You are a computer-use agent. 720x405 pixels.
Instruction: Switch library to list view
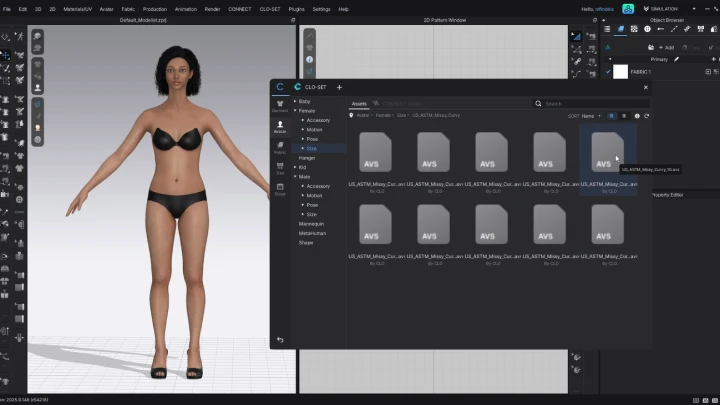624,116
